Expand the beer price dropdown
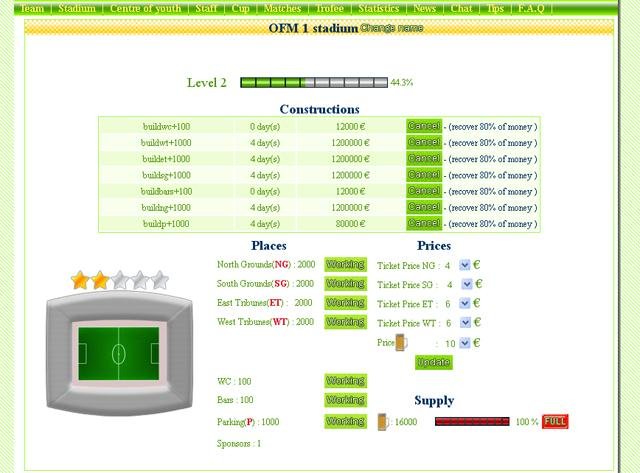 point(465,343)
